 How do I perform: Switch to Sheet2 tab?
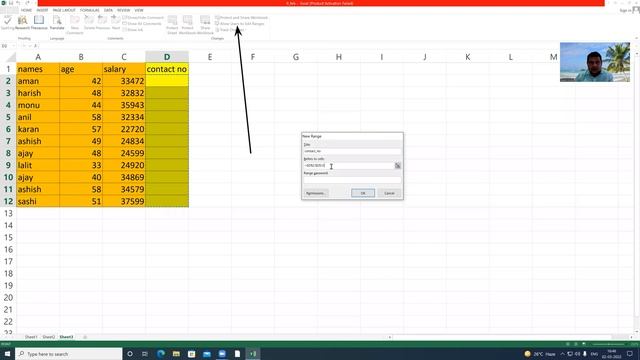49,337
